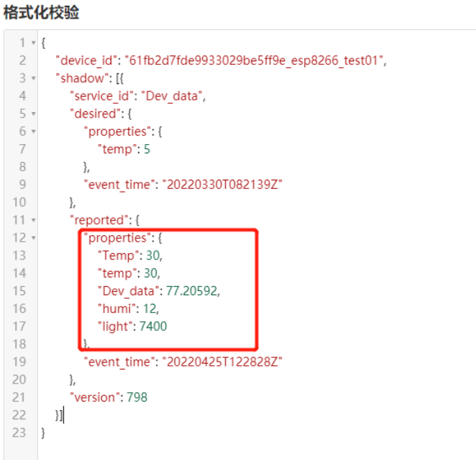Click the "desired" key
The height and width of the screenshot is (460, 476).
[95, 114]
